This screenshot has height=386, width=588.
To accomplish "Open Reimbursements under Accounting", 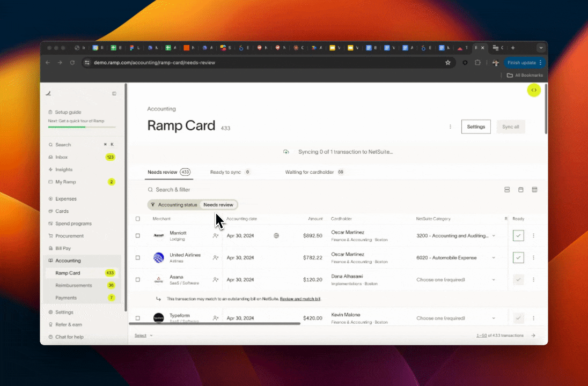I will click(x=73, y=285).
